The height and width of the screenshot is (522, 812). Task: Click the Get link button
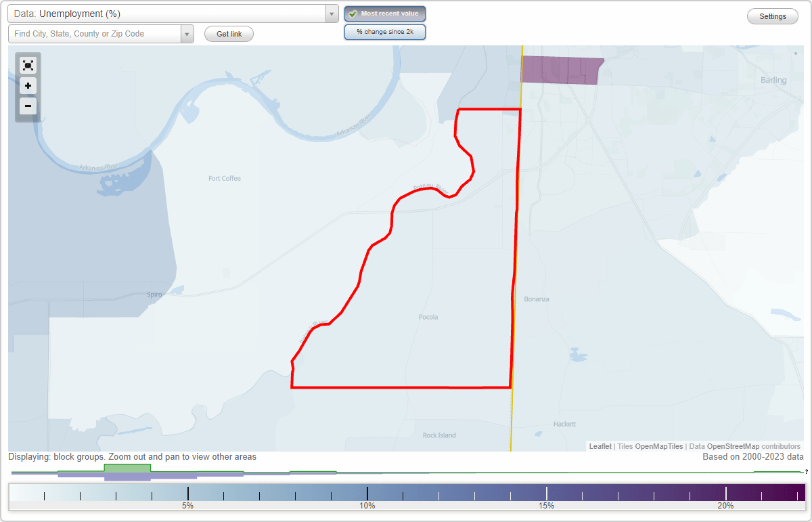click(229, 34)
